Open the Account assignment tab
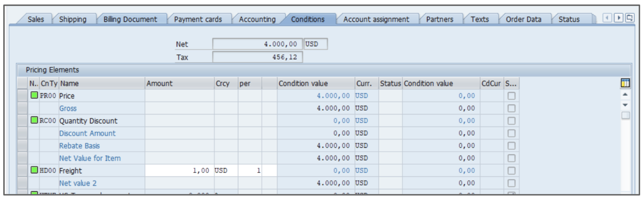 [376, 19]
